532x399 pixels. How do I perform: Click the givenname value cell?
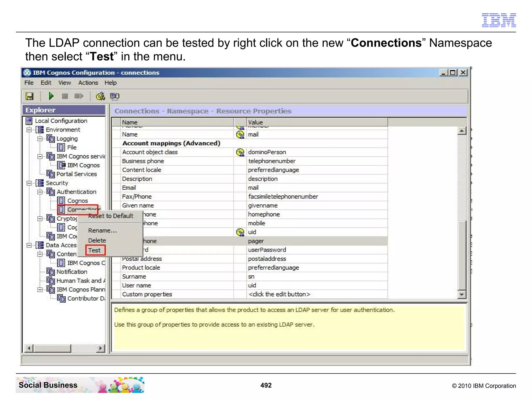pyautogui.click(x=317, y=205)
